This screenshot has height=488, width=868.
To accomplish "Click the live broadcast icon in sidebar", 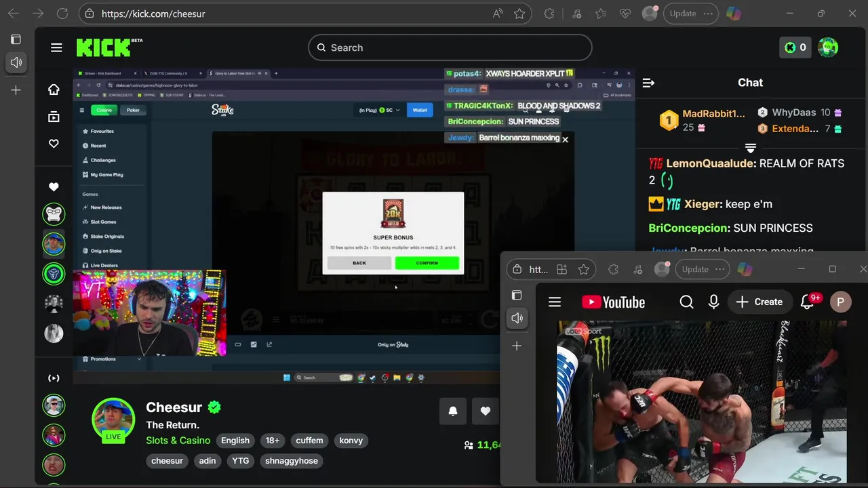I will pyautogui.click(x=54, y=378).
